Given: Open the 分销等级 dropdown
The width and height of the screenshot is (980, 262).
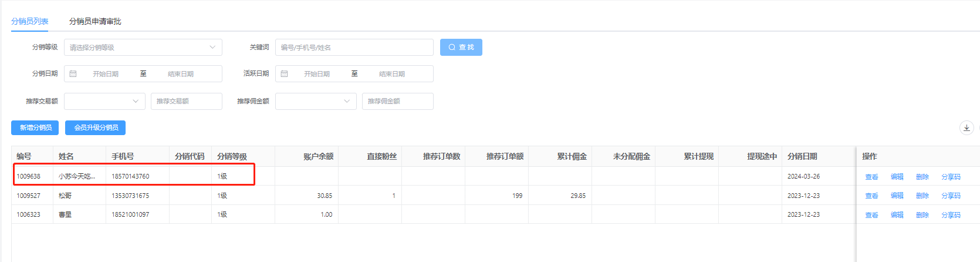Looking at the screenshot, I should (143, 48).
